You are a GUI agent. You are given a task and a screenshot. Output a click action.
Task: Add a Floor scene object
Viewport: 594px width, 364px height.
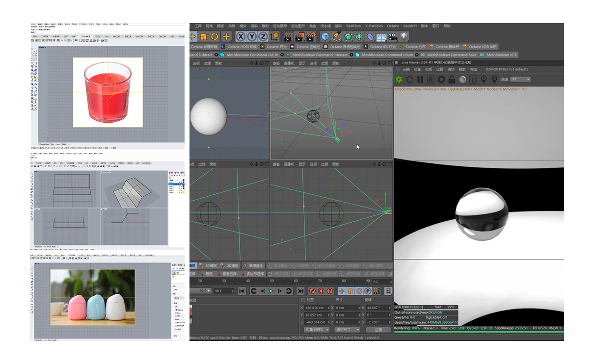[x=381, y=36]
